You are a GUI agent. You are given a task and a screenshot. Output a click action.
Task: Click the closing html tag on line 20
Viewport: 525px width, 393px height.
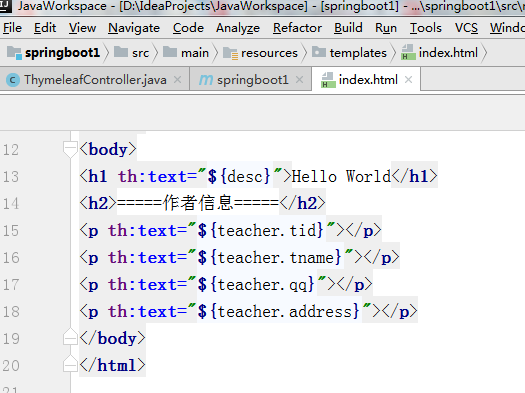(x=112, y=365)
